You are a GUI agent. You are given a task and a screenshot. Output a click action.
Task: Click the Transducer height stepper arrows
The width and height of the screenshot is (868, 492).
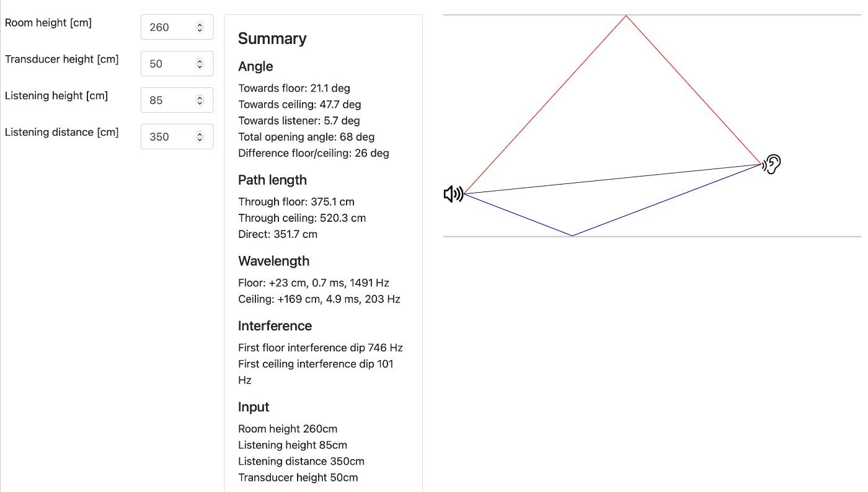pos(200,64)
